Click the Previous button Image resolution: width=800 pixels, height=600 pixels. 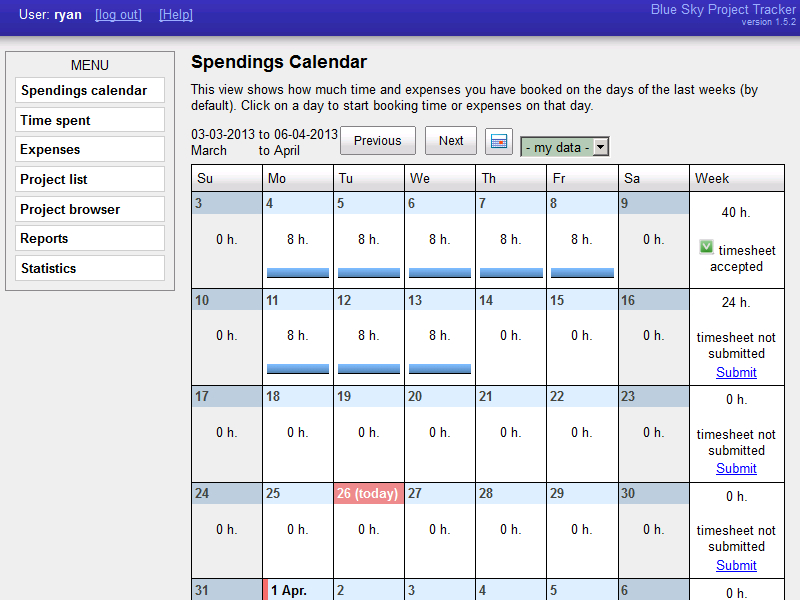378,140
